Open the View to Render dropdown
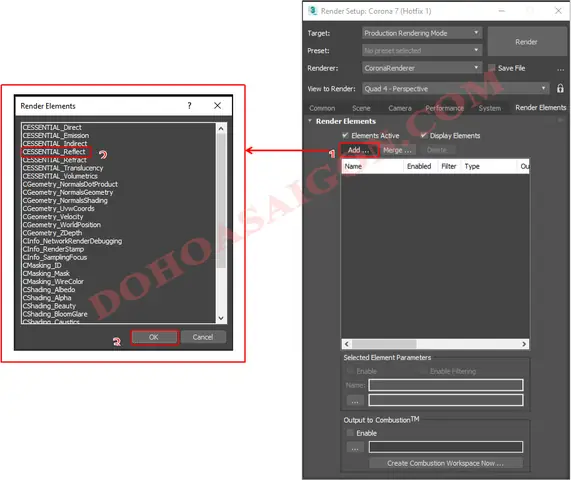 pyautogui.click(x=455, y=88)
